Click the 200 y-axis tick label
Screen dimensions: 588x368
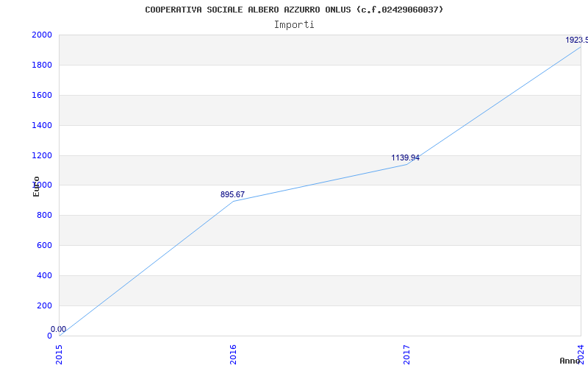tap(44, 305)
